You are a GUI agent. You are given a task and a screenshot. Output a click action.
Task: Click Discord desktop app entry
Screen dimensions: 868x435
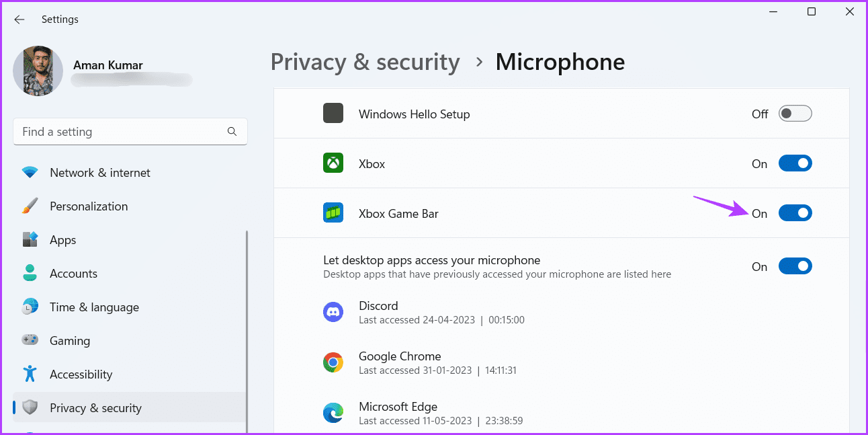coord(561,313)
